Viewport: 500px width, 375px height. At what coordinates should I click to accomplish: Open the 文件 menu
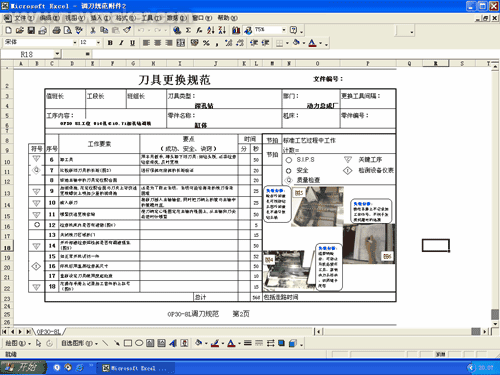click(23, 18)
